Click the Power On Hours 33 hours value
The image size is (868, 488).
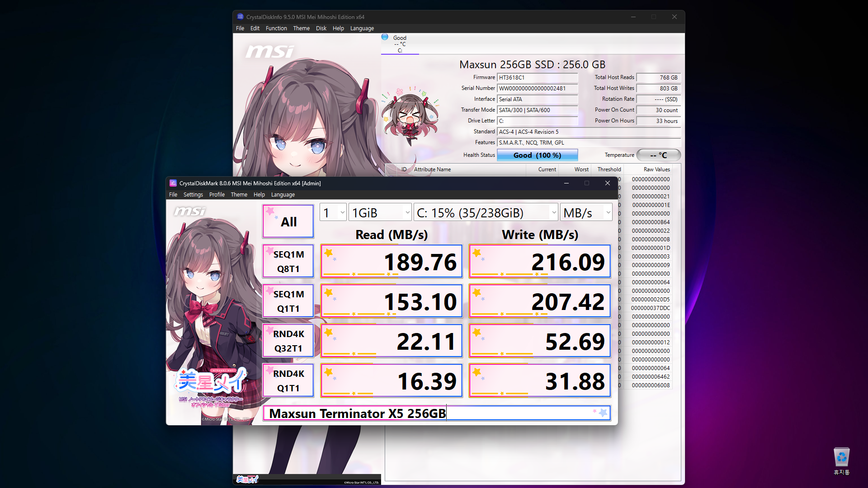(x=658, y=121)
